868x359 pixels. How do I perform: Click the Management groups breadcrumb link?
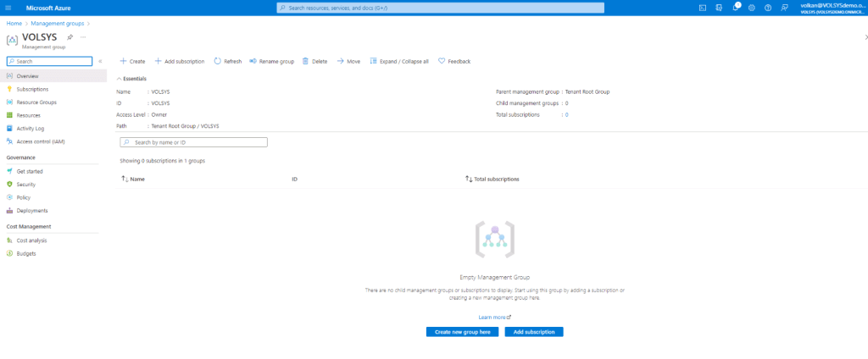coord(58,23)
